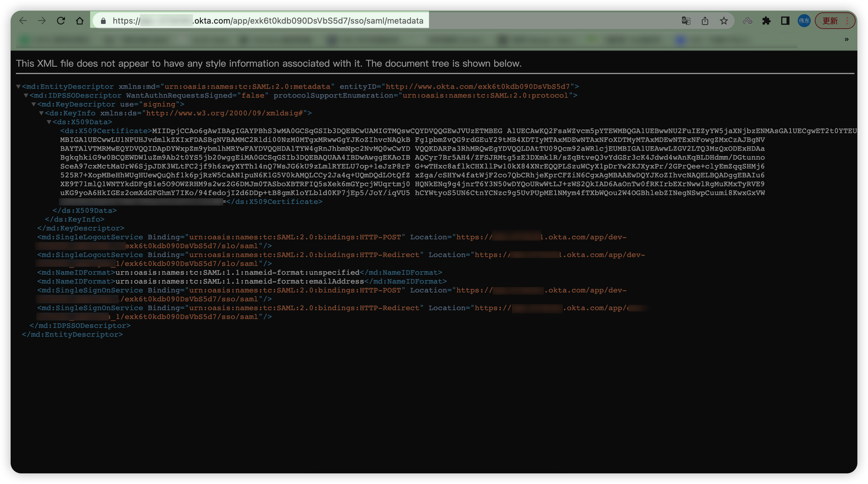868x484 pixels.
Task: Click the share page icon
Action: (x=704, y=21)
